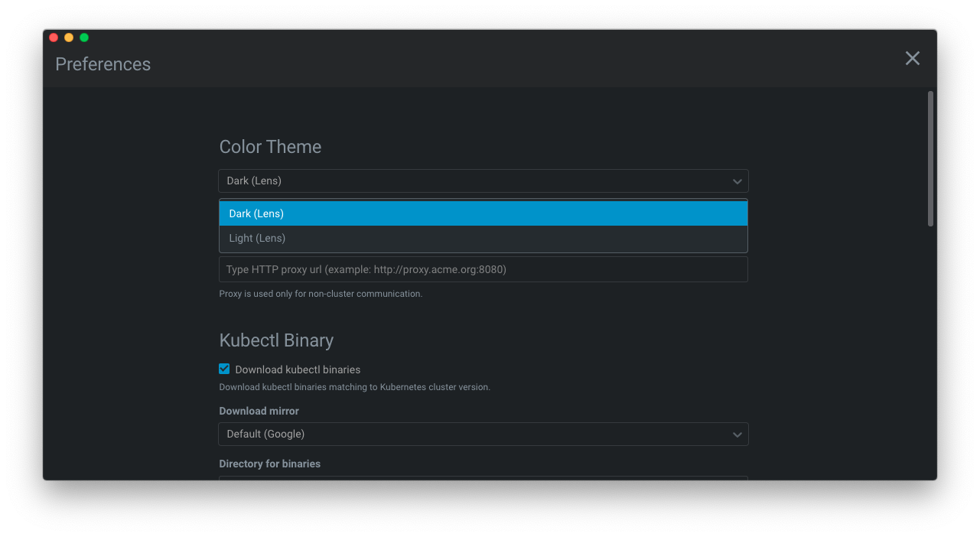Click the chevron on the Download mirror dropdown
This screenshot has width=980, height=537.
(737, 434)
